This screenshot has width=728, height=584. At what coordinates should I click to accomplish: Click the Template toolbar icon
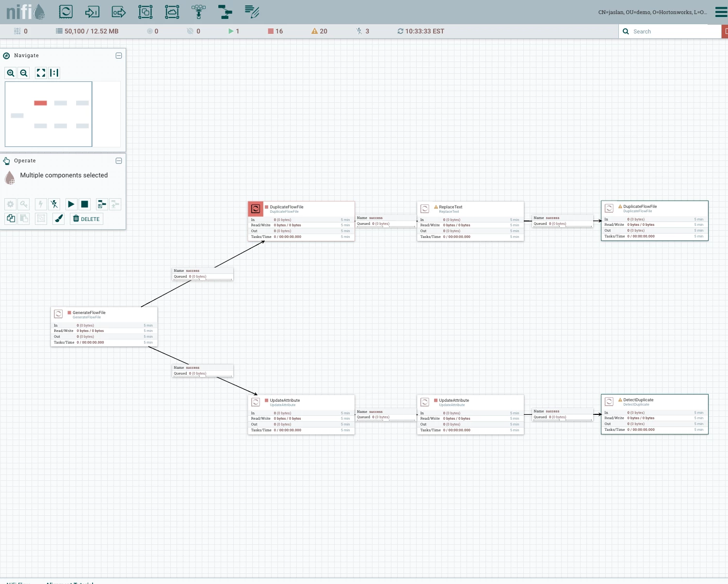tap(225, 12)
